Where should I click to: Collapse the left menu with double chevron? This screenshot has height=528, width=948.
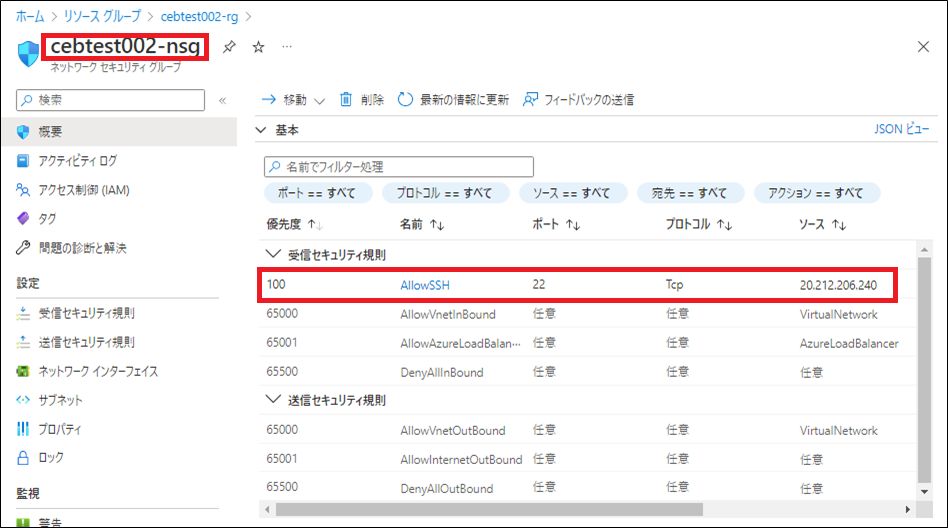(222, 100)
